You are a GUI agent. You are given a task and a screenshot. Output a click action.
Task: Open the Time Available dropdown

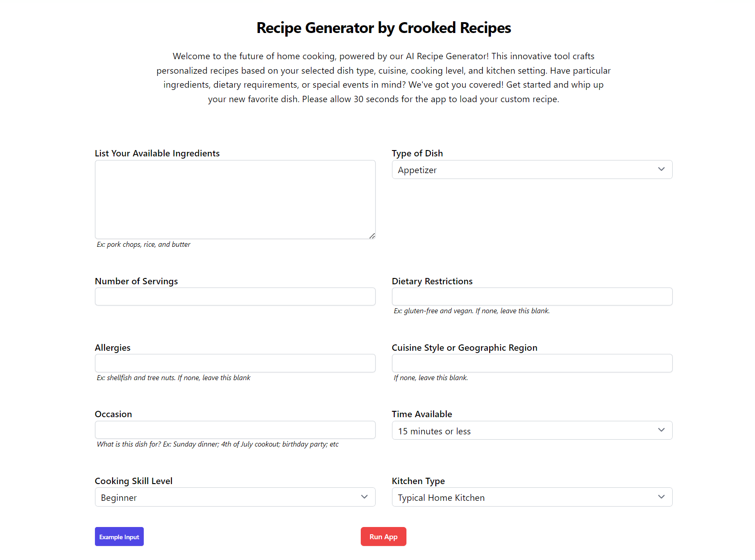[x=532, y=431]
